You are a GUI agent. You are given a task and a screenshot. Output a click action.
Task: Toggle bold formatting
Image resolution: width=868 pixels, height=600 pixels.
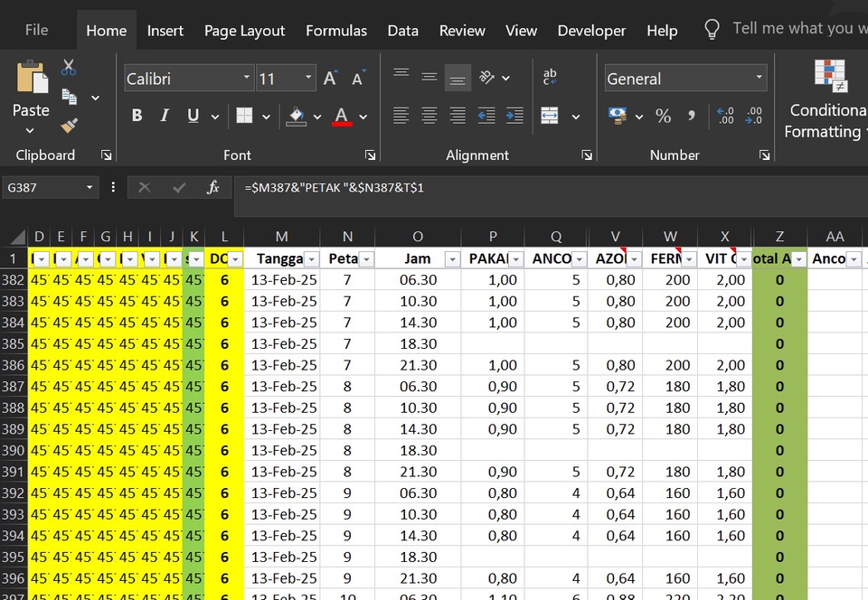point(136,116)
